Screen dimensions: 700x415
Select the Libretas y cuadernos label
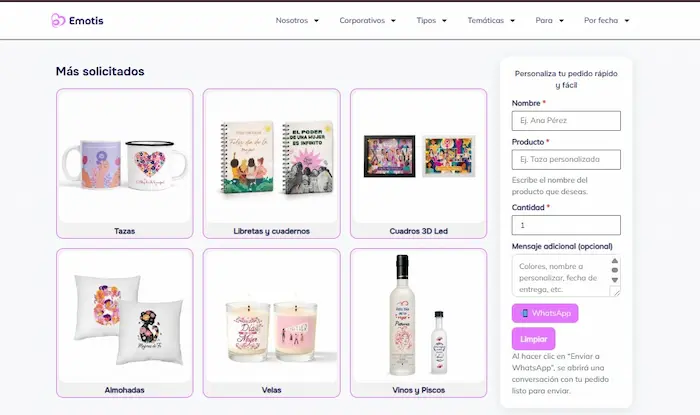[x=271, y=231]
